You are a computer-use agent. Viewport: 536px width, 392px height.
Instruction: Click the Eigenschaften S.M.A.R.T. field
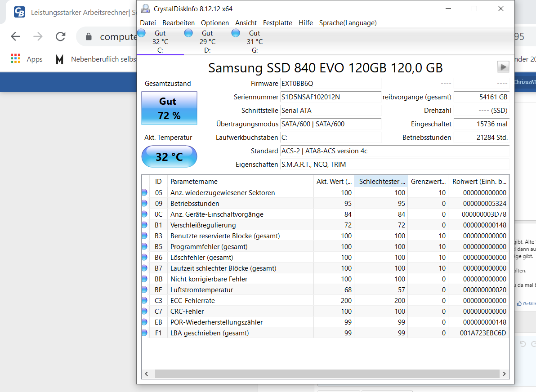click(x=395, y=165)
